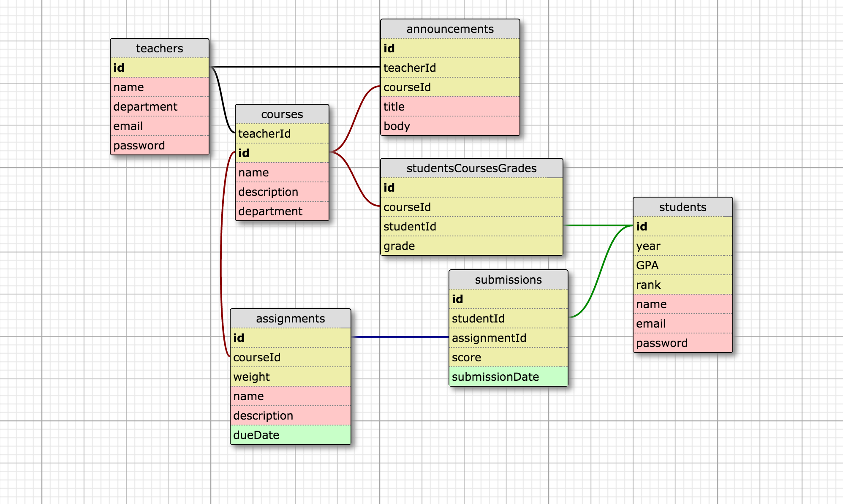
Task: Click the teachers table header
Action: coord(160,49)
